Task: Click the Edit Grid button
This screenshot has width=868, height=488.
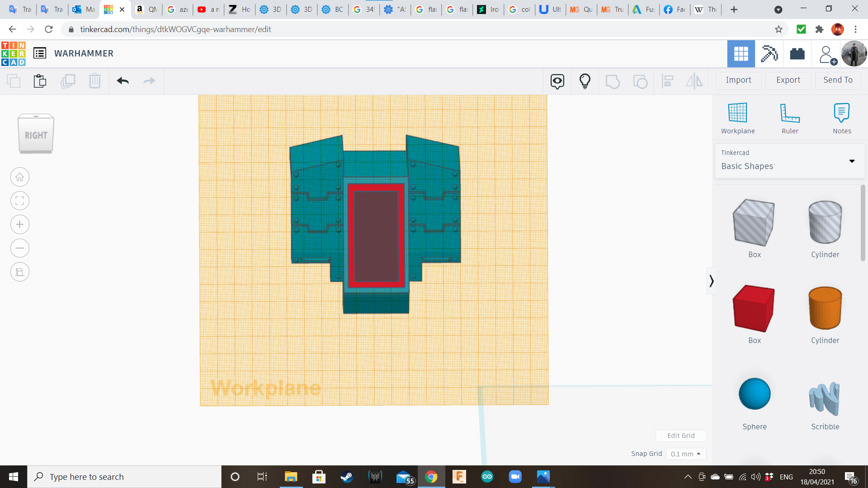Action: tap(681, 436)
